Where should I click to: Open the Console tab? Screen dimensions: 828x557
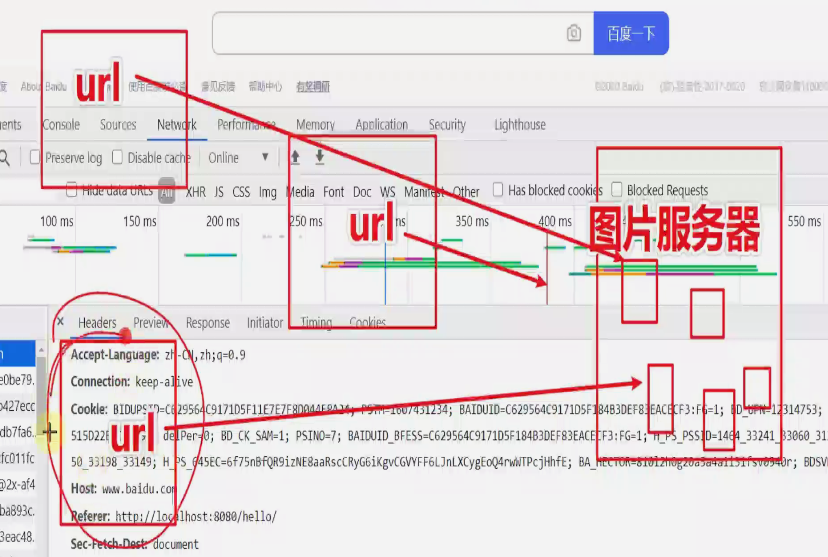click(x=61, y=125)
